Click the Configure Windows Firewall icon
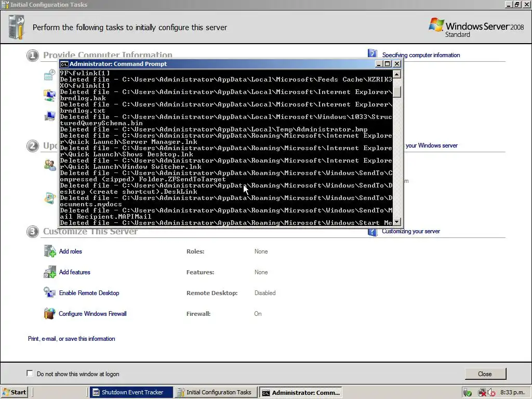Viewport: 532px width, 399px height. click(49, 313)
